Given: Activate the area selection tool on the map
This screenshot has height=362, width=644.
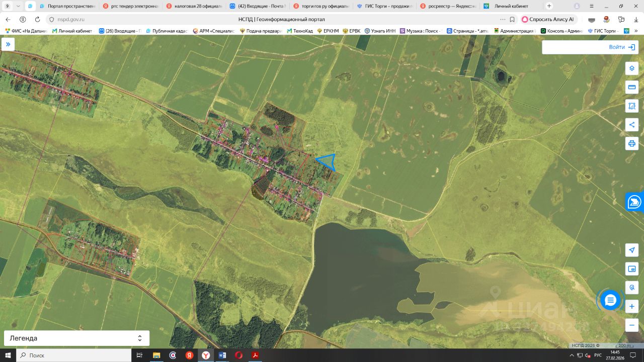Looking at the screenshot, I should [632, 106].
